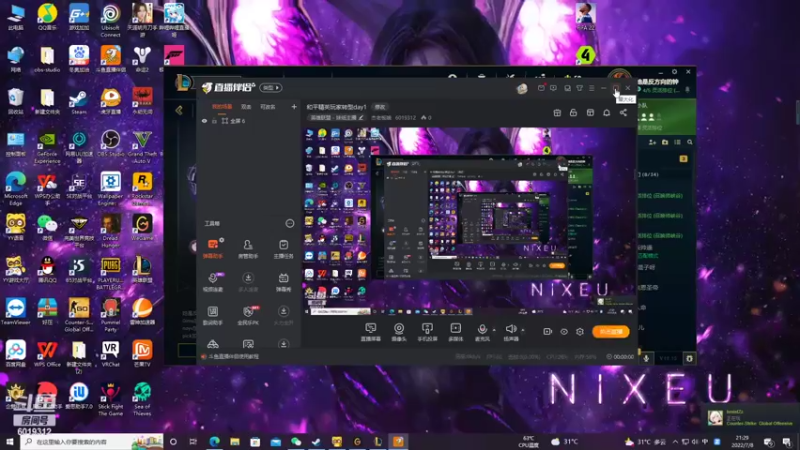Click the 修改 button beside stream title
The image size is (800, 450).
[x=380, y=107]
